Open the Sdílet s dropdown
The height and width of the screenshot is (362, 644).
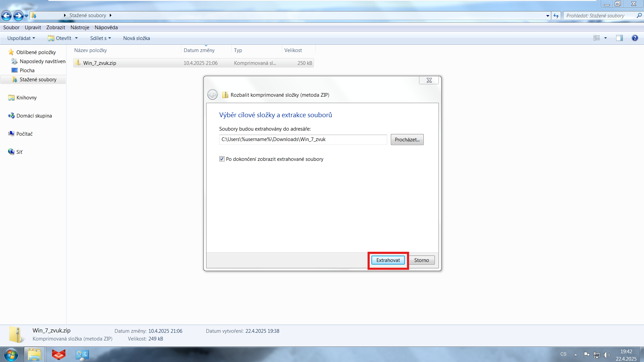click(x=100, y=38)
